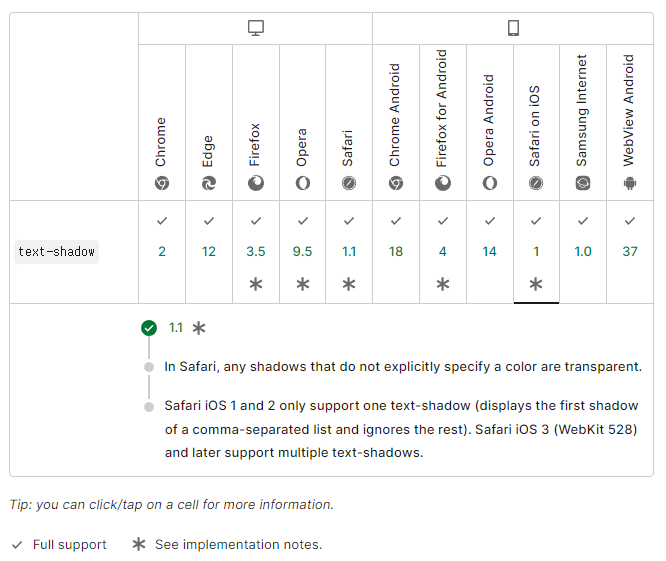The width and height of the screenshot is (666, 561).
Task: Click the Chrome Android icon
Action: [x=396, y=183]
